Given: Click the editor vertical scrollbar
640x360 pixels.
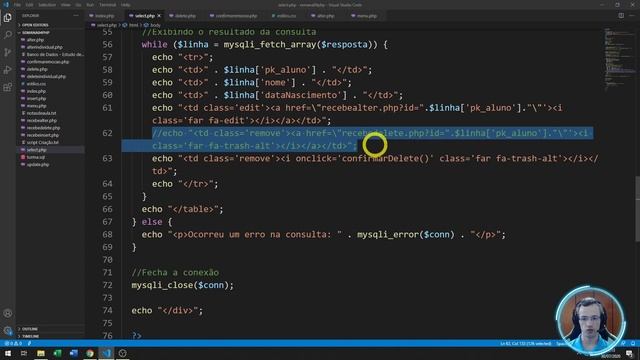Looking at the screenshot, I should pyautogui.click(x=638, y=209).
